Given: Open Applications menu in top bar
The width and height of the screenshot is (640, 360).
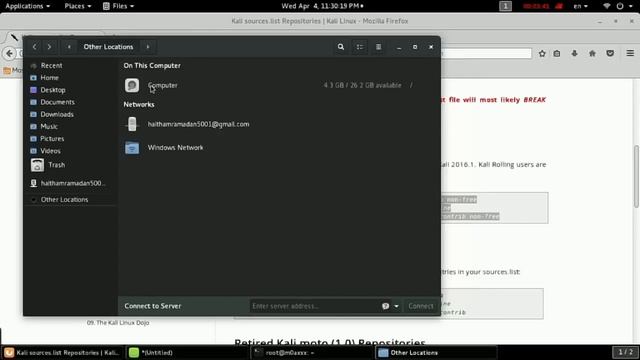Looking at the screenshot, I should (x=27, y=6).
